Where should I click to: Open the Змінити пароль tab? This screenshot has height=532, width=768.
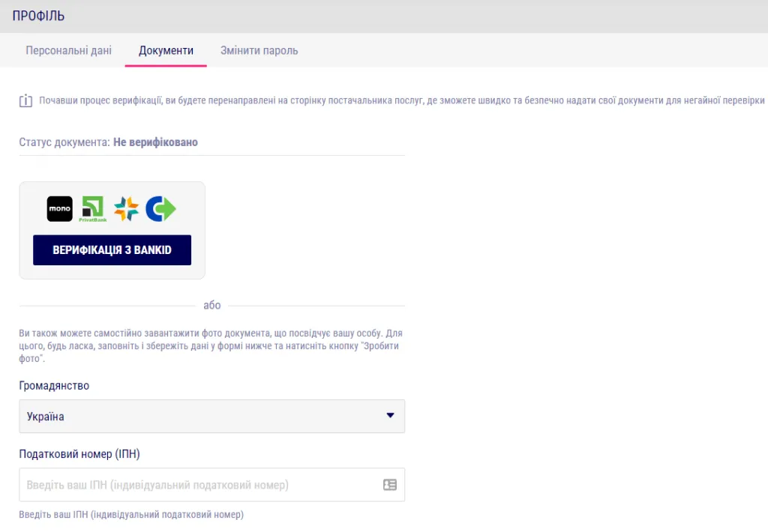(259, 50)
